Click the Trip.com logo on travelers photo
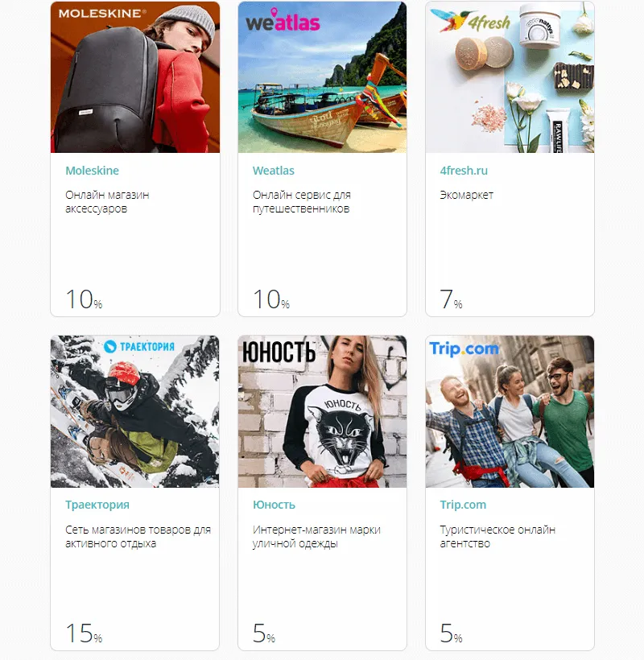 [464, 349]
